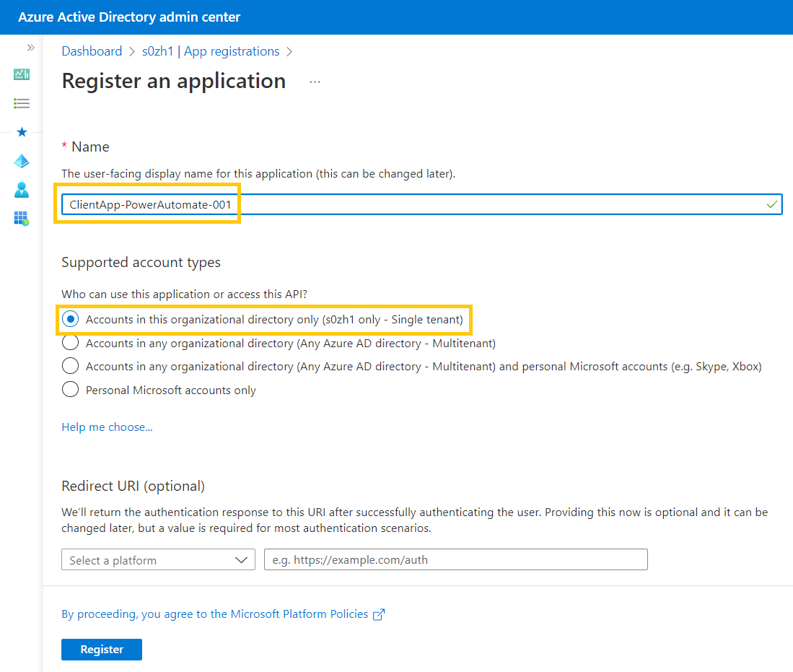Choose multitenant and personal Microsoft accounts option
The height and width of the screenshot is (672, 793).
(70, 366)
